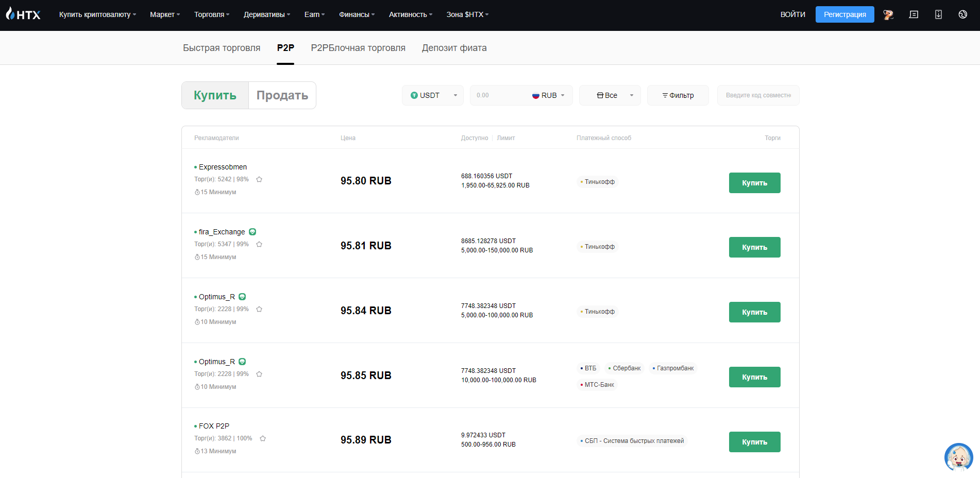This screenshot has width=980, height=478.
Task: Open the RUB currency dropdown
Action: [x=549, y=95]
